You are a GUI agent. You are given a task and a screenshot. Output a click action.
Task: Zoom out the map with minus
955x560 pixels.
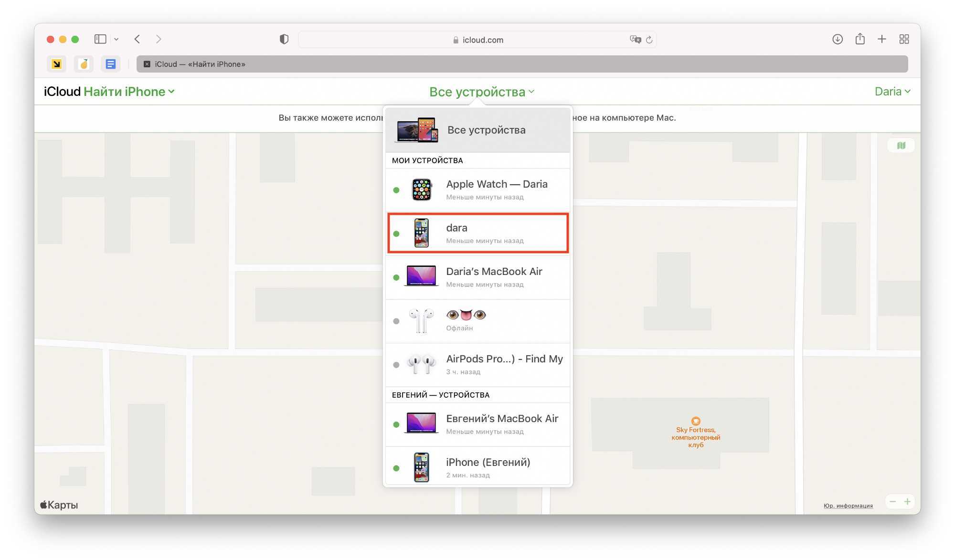[893, 501]
